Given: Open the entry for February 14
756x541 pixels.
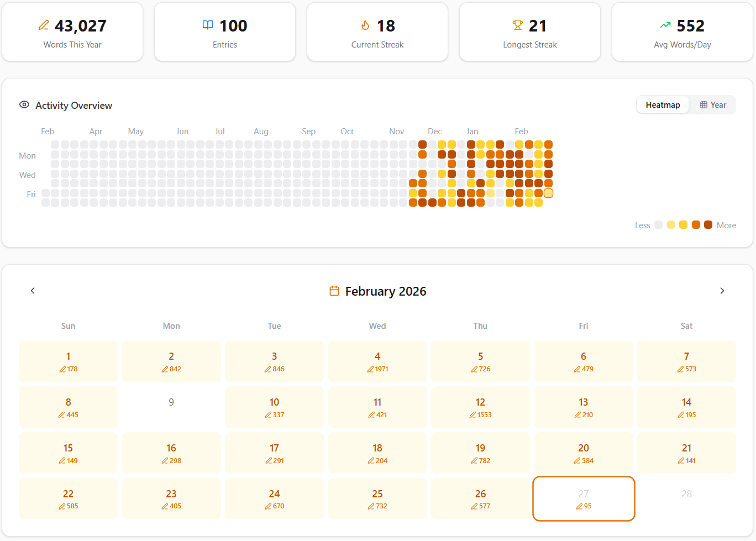Looking at the screenshot, I should (686, 407).
